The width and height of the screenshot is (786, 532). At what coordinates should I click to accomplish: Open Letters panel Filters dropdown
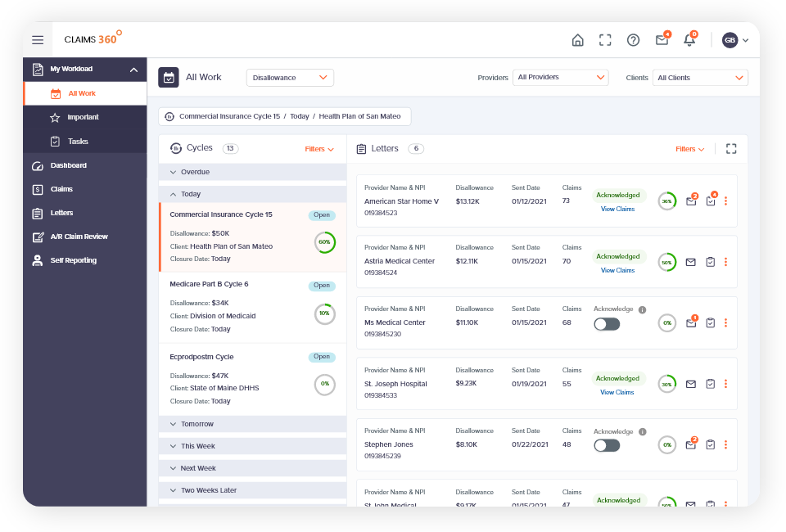pyautogui.click(x=689, y=149)
